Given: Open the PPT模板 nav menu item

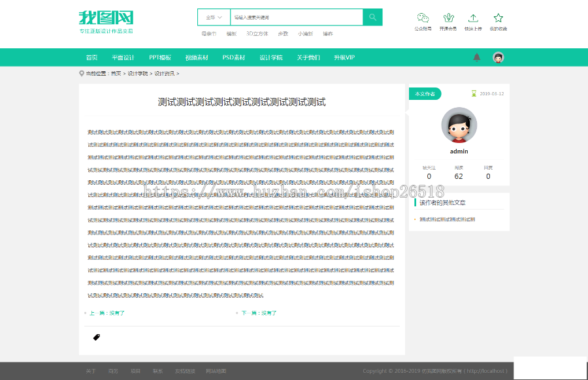Looking at the screenshot, I should tap(160, 57).
